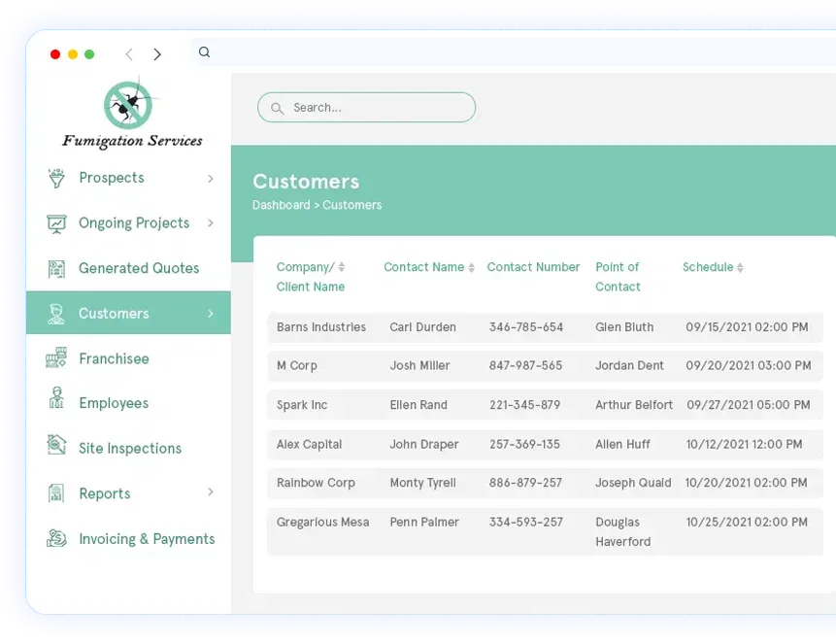Click the Ongoing Projects presentation icon

[x=56, y=223]
